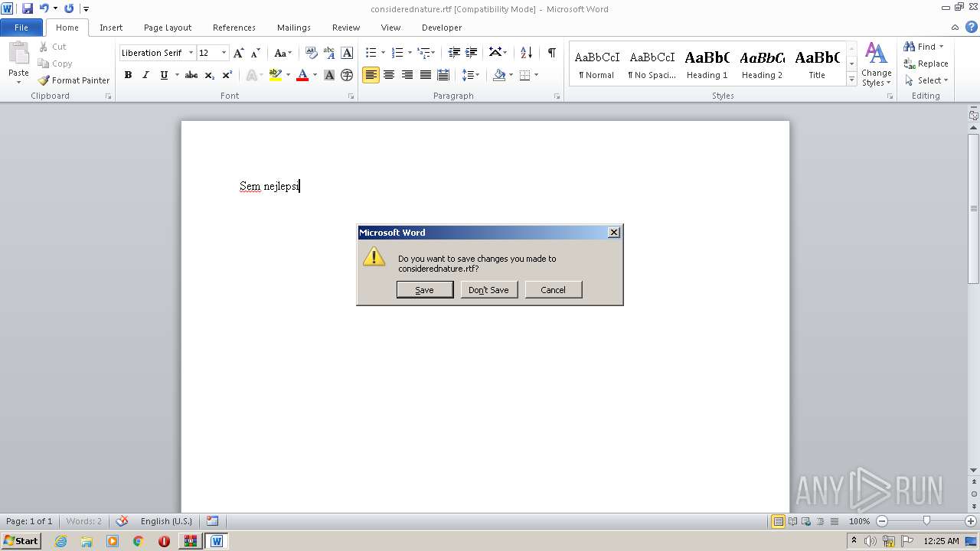Toggle Superscript formatting

tap(227, 75)
